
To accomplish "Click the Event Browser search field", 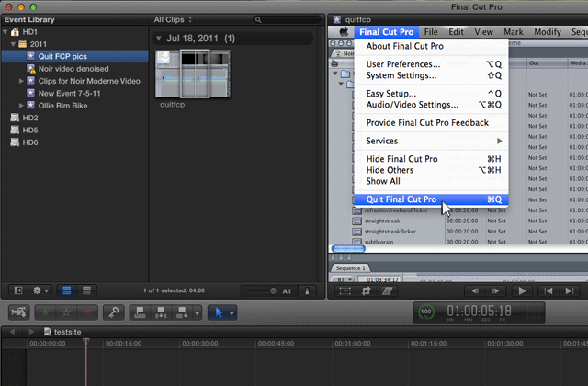I will pos(287,19).
